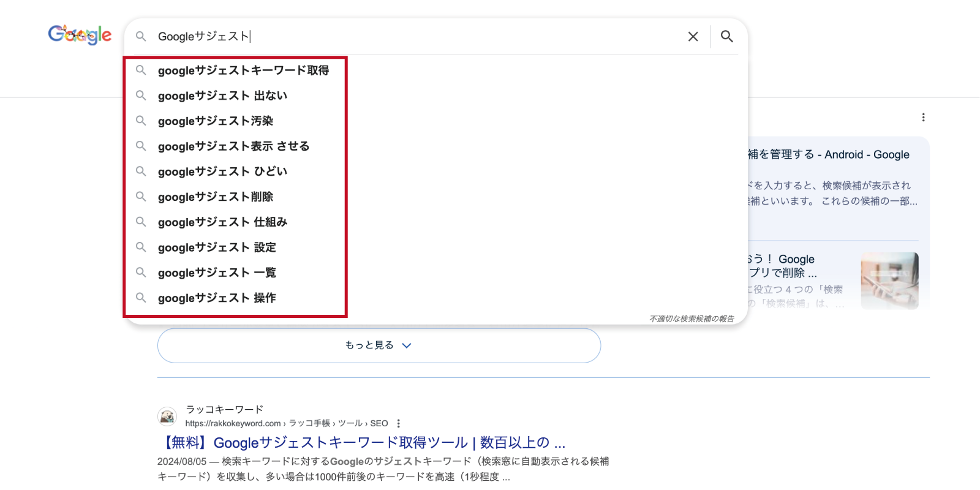Image resolution: width=980 pixels, height=490 pixels.
Task: Click the article thumbnail in right panel
Action: coord(889,281)
